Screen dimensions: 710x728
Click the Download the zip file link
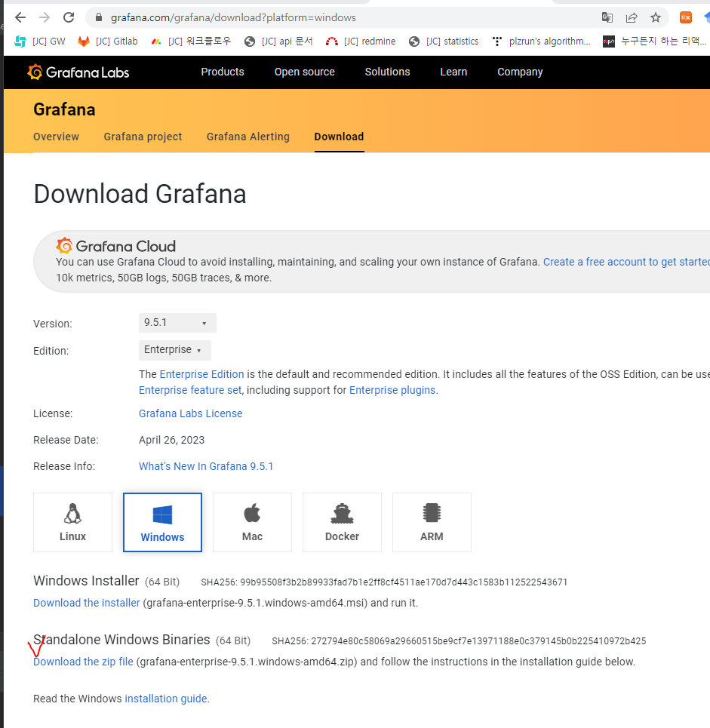(x=83, y=662)
